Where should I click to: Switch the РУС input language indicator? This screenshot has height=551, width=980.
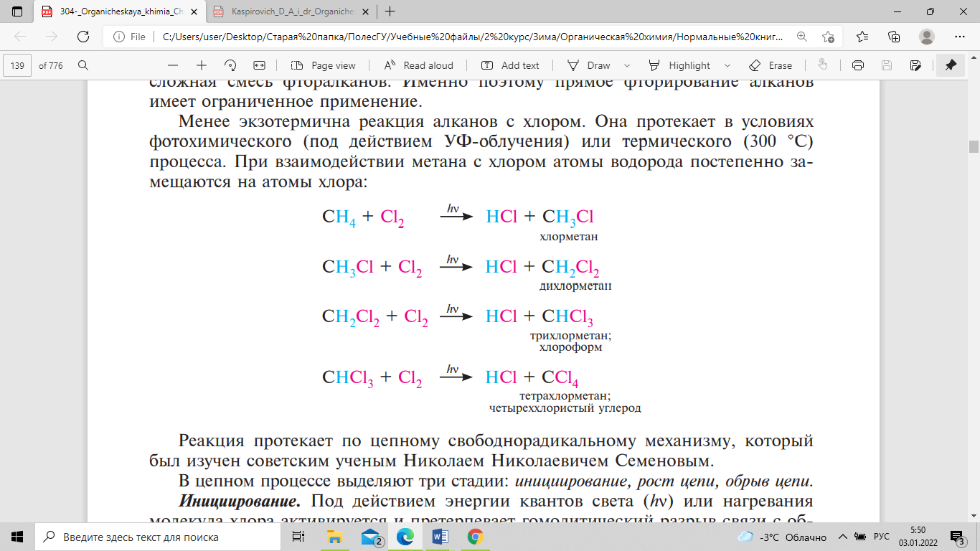point(882,537)
